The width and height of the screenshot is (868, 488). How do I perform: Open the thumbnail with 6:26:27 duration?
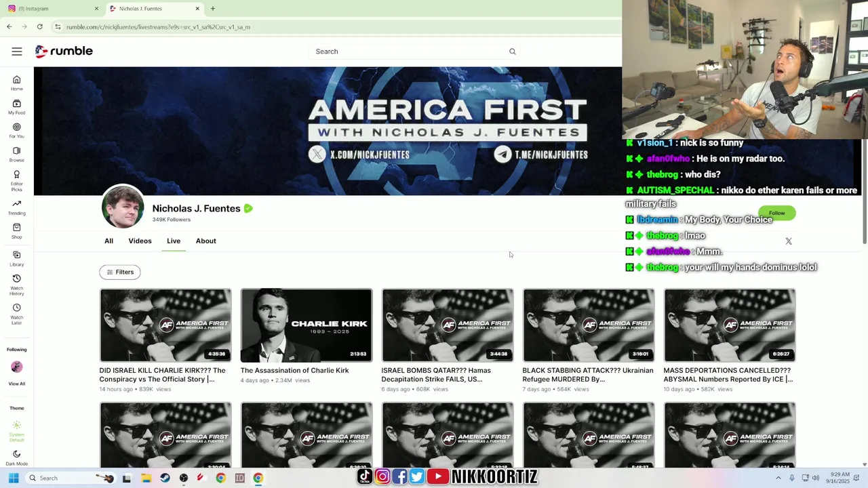pyautogui.click(x=730, y=325)
